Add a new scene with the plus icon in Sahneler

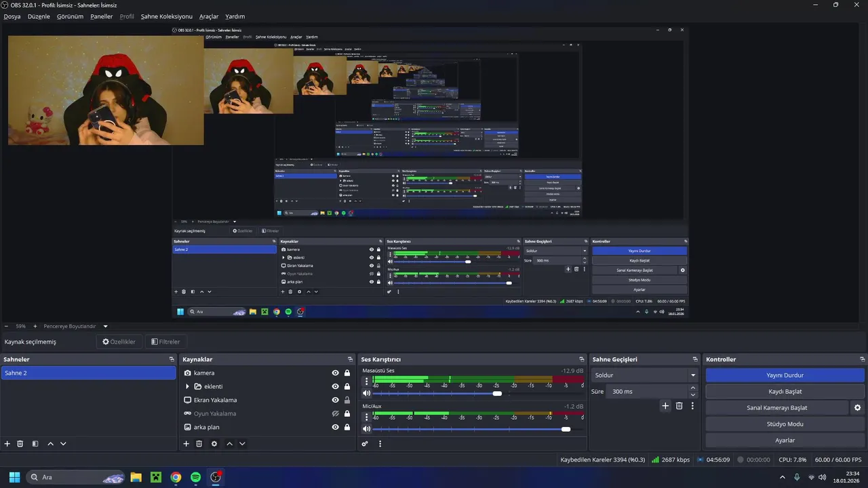[7, 444]
